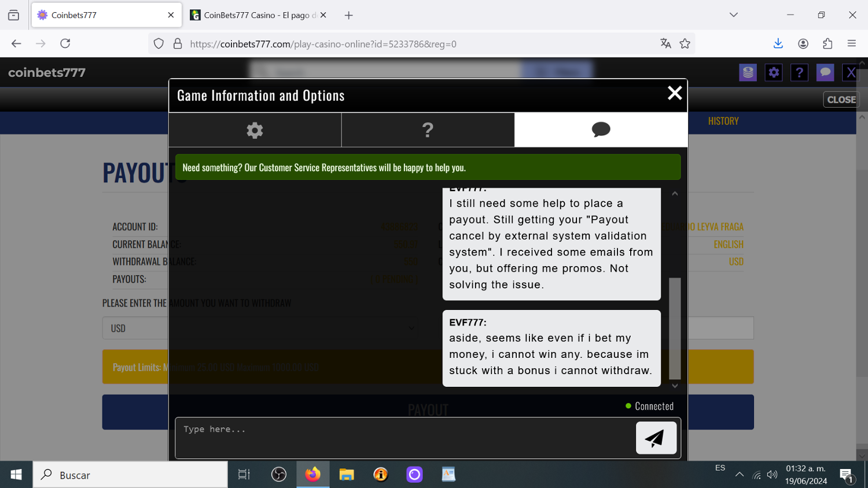
Task: Click the coinbets777 logo
Action: coord(47,72)
